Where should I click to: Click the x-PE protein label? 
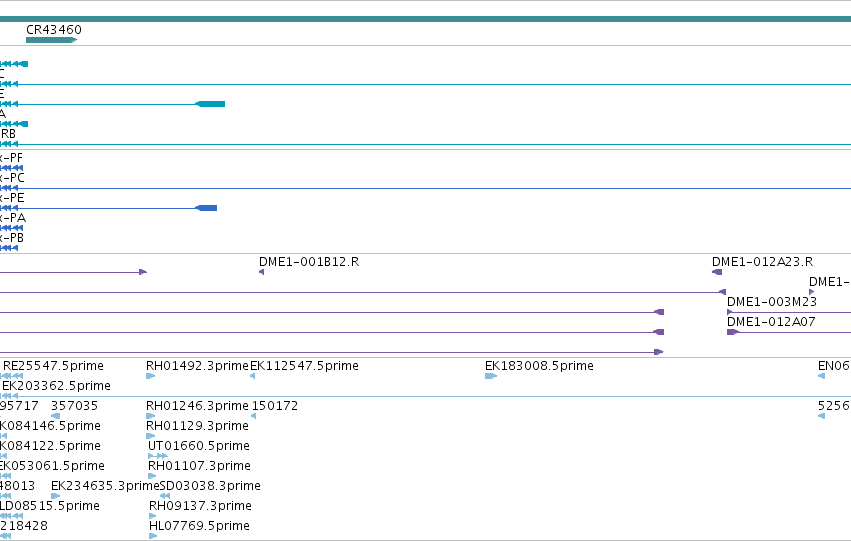click(12, 198)
